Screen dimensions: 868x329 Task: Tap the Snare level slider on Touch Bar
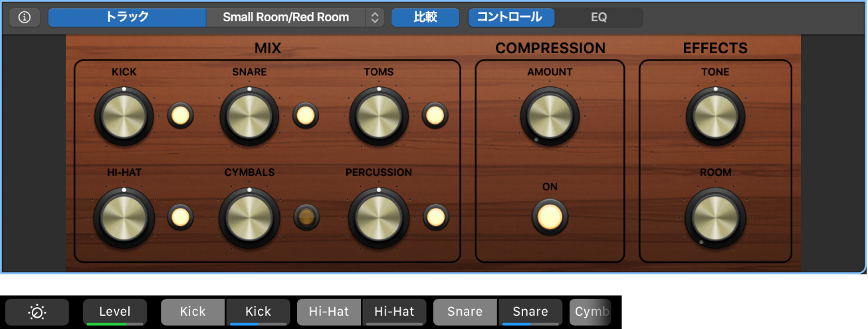530,312
